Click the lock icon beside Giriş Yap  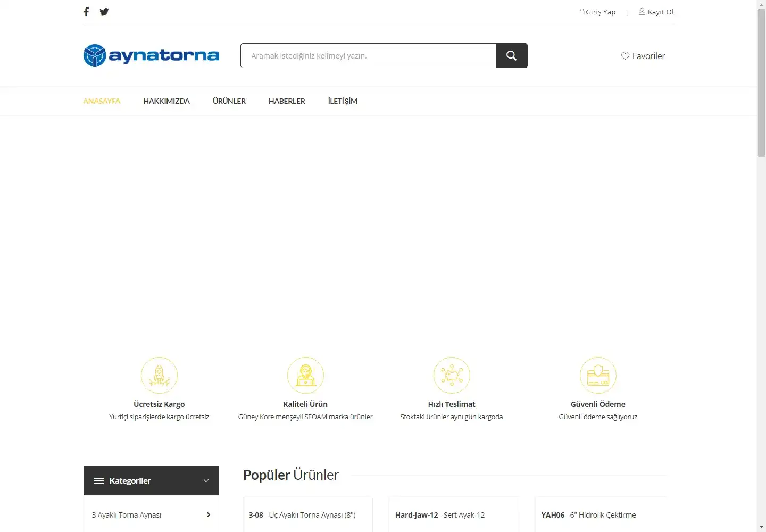[582, 11]
